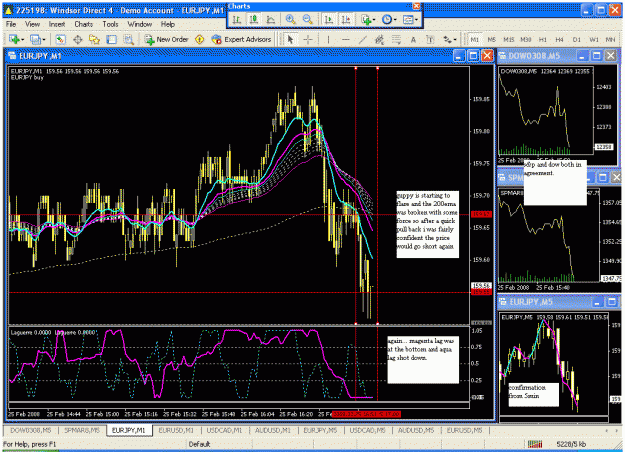The width and height of the screenshot is (625, 452).
Task: Draw a horizontal line tool
Action: (x=346, y=39)
